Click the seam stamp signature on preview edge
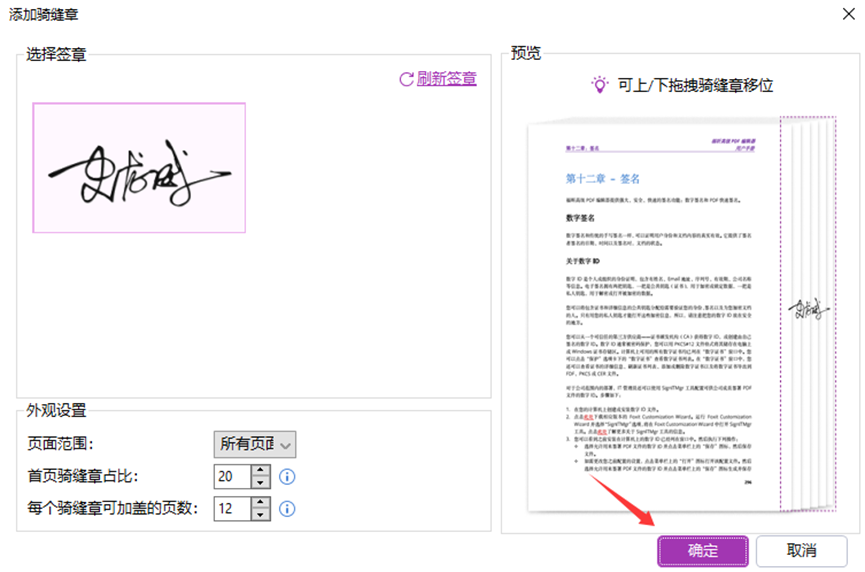This screenshot has height=572, width=865. coord(811,309)
